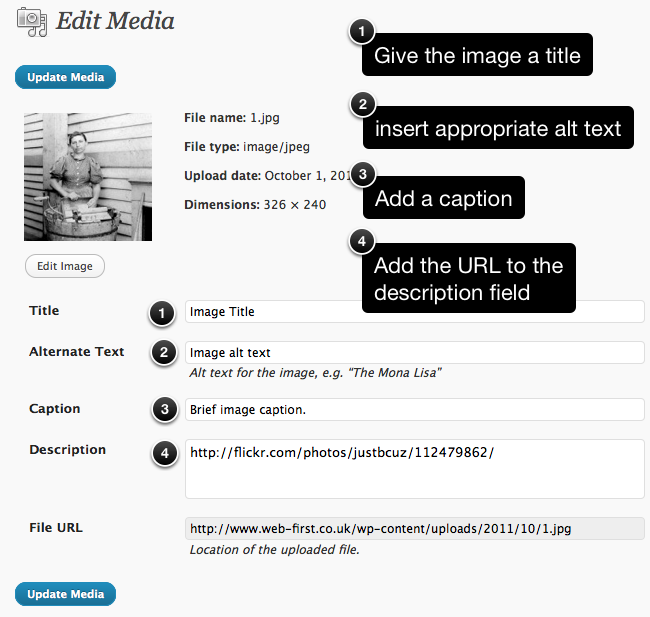Screen dimensions: 650x617
Task: Click the 'Give the image a title' callout
Action: pos(477,55)
